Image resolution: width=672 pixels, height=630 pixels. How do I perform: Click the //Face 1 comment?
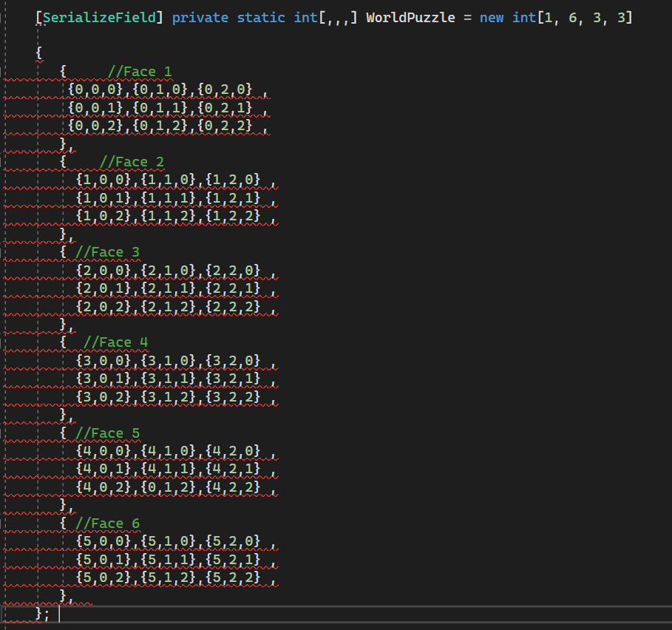coord(140,72)
